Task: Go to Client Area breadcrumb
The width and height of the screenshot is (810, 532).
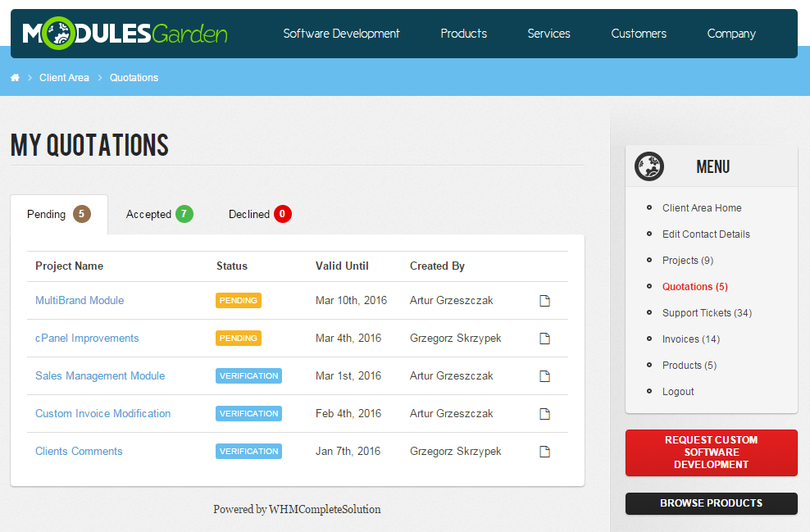Action: pos(64,78)
